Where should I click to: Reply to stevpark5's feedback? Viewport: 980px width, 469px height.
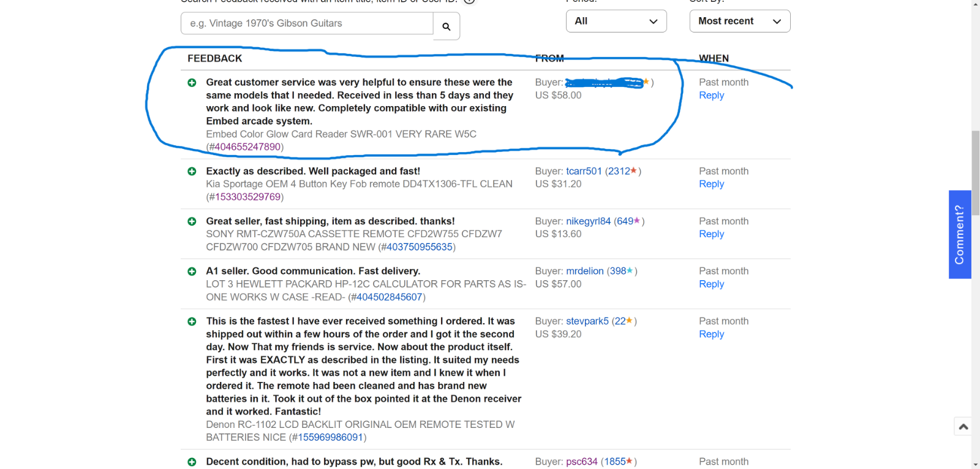[711, 334]
